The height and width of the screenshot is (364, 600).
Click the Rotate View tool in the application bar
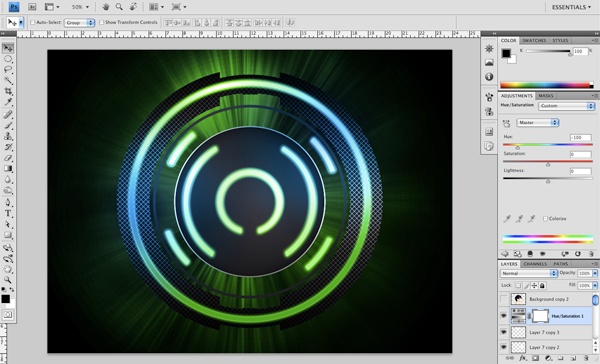pos(134,7)
